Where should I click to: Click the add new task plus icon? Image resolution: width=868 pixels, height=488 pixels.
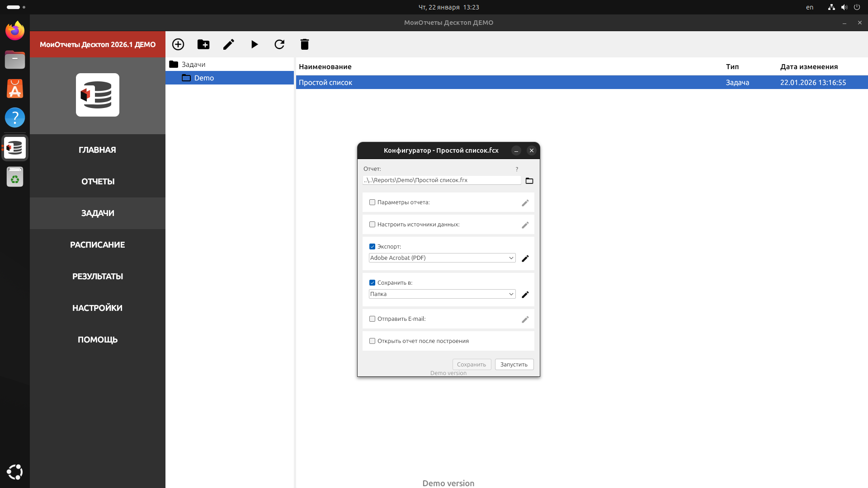click(x=178, y=44)
